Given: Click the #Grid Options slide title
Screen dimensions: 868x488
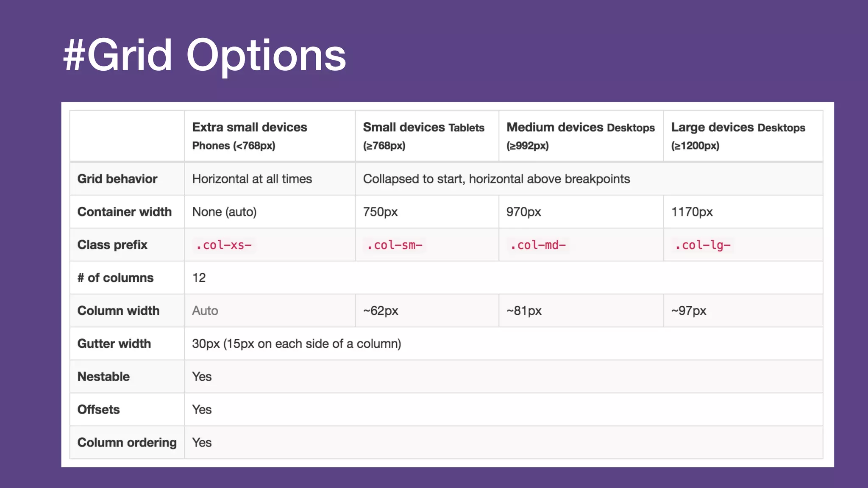Looking at the screenshot, I should 204,55.
